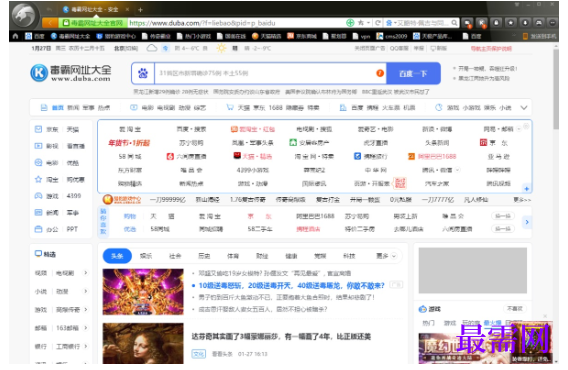
Task: Click the Liebao browser leopard logo
Action: point(24,15)
